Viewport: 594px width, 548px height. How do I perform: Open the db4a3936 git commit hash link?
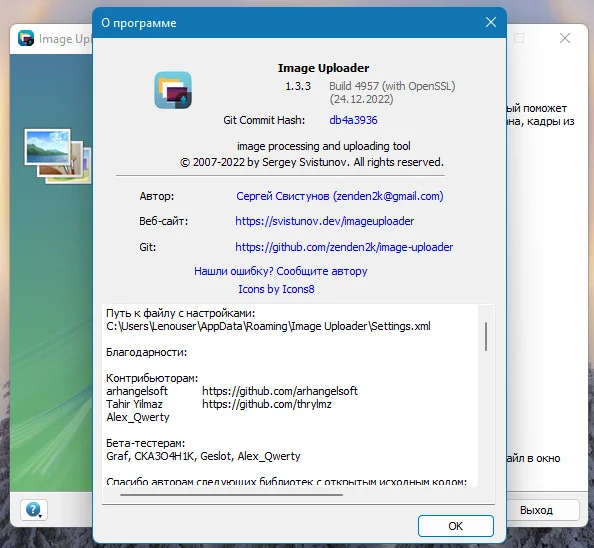pyautogui.click(x=353, y=120)
